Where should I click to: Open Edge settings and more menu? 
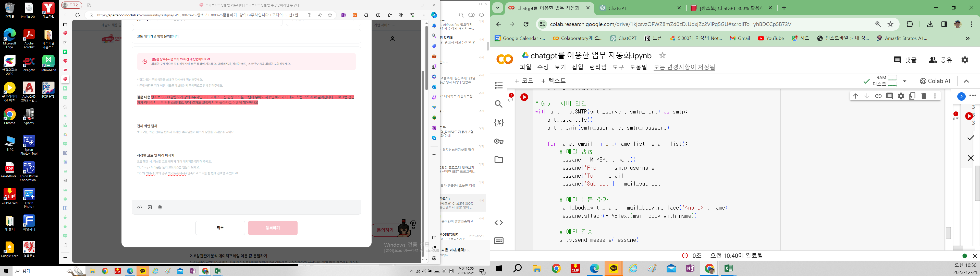(x=423, y=15)
